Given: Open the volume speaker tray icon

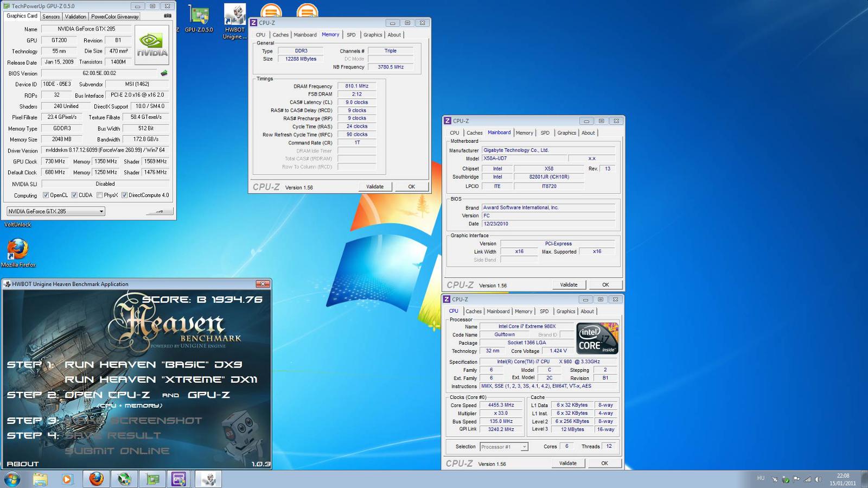Looking at the screenshot, I should click(818, 479).
